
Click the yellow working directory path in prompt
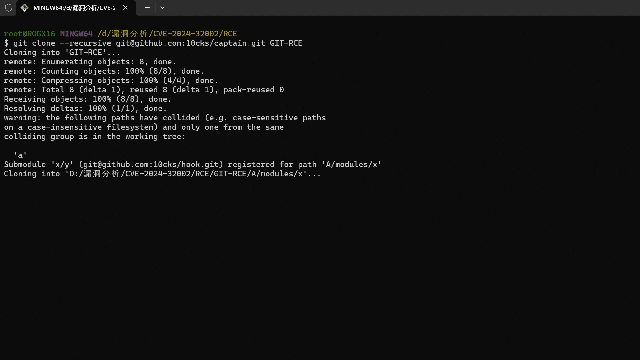(x=167, y=33)
